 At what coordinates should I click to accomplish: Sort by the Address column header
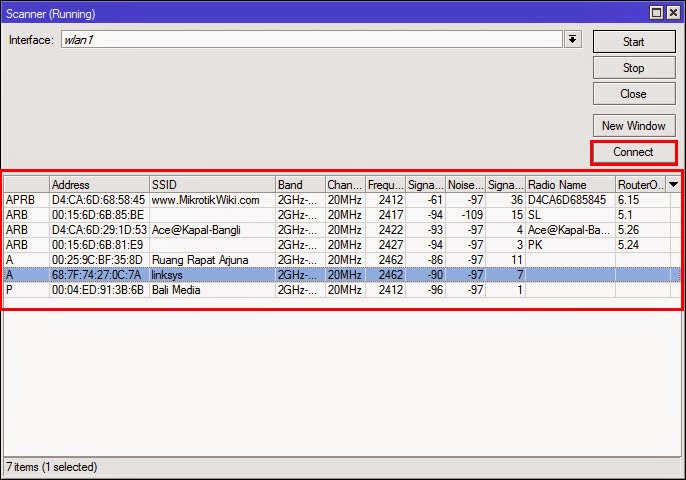coord(98,185)
